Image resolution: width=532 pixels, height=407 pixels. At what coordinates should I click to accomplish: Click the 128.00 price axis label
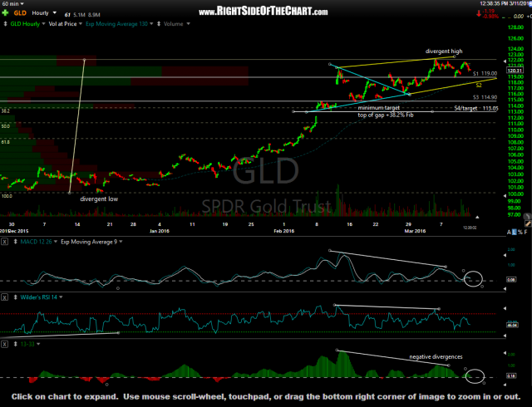pos(515,27)
